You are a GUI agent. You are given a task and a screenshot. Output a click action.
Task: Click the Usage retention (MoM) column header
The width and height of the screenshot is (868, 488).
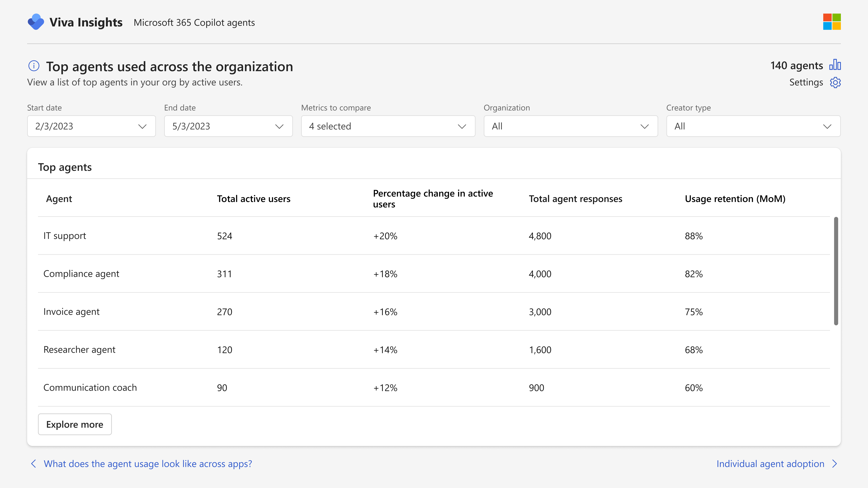(x=735, y=199)
